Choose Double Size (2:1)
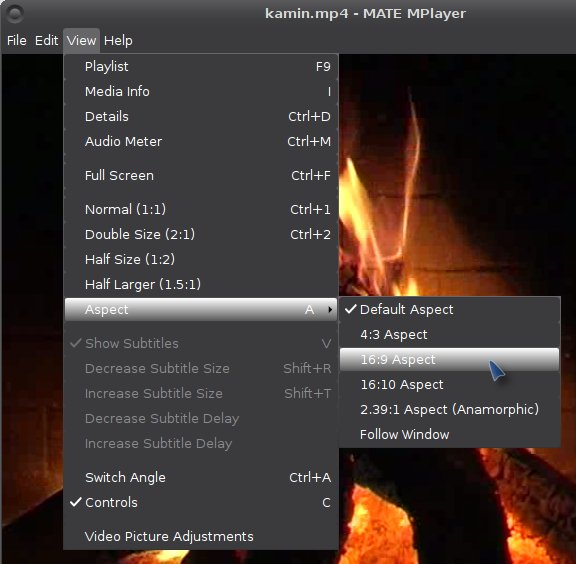The width and height of the screenshot is (576, 564). [x=201, y=234]
